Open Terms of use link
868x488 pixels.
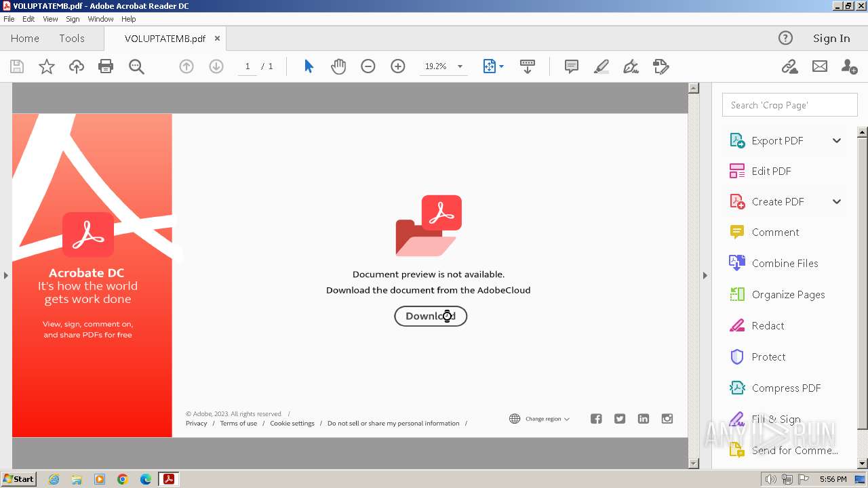[x=238, y=423]
